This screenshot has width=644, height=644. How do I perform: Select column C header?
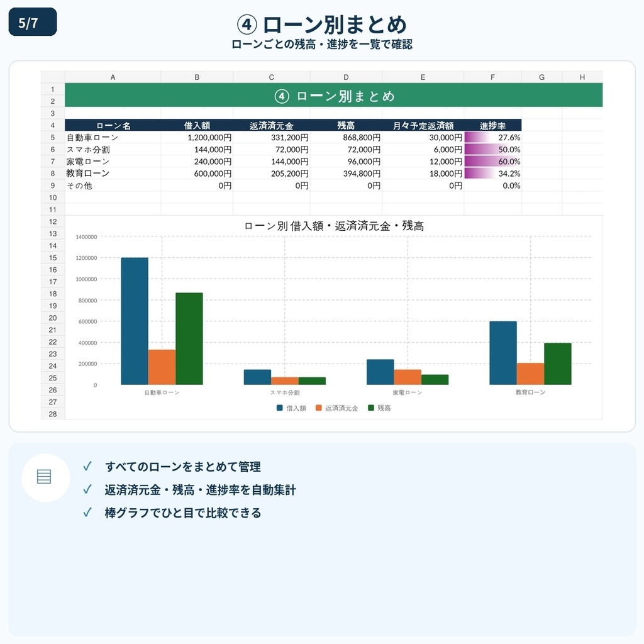tap(271, 77)
